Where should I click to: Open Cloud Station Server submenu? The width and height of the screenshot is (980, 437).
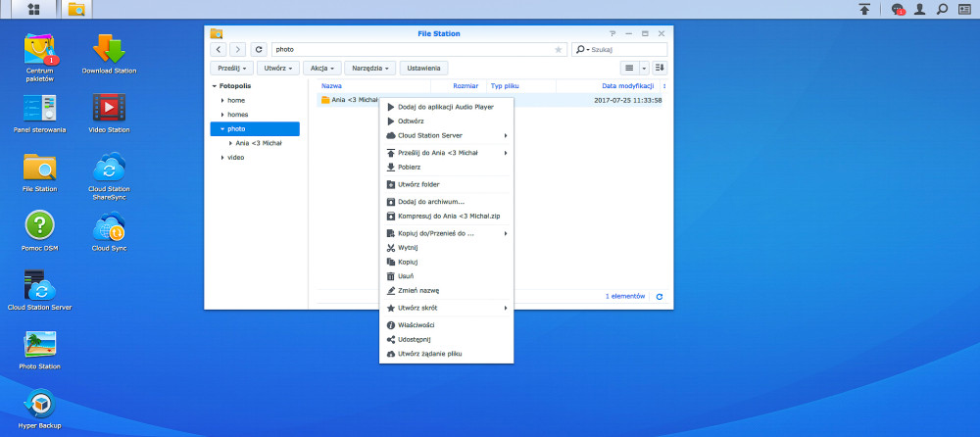coord(446,135)
